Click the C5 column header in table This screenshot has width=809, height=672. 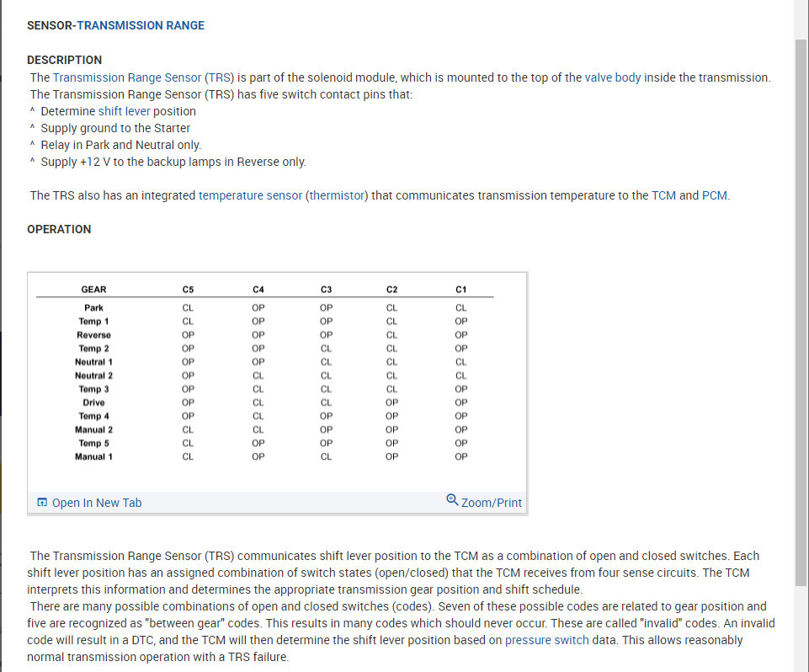pyautogui.click(x=188, y=290)
